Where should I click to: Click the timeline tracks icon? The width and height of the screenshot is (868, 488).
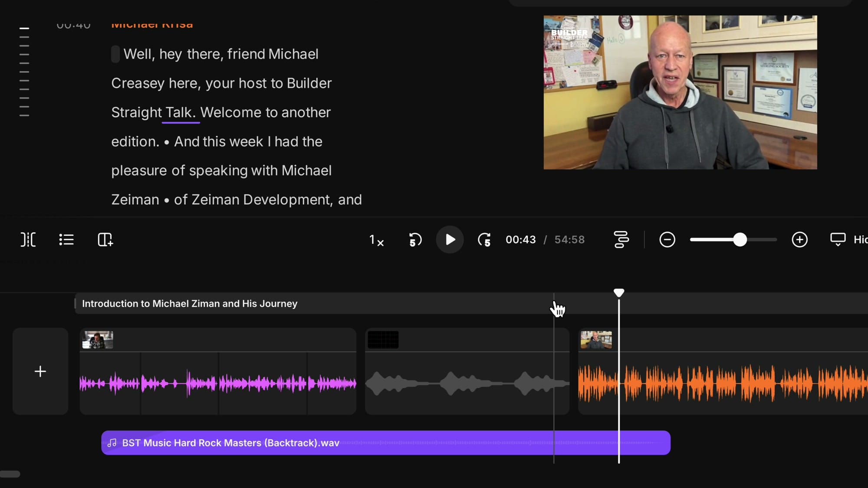tap(621, 239)
